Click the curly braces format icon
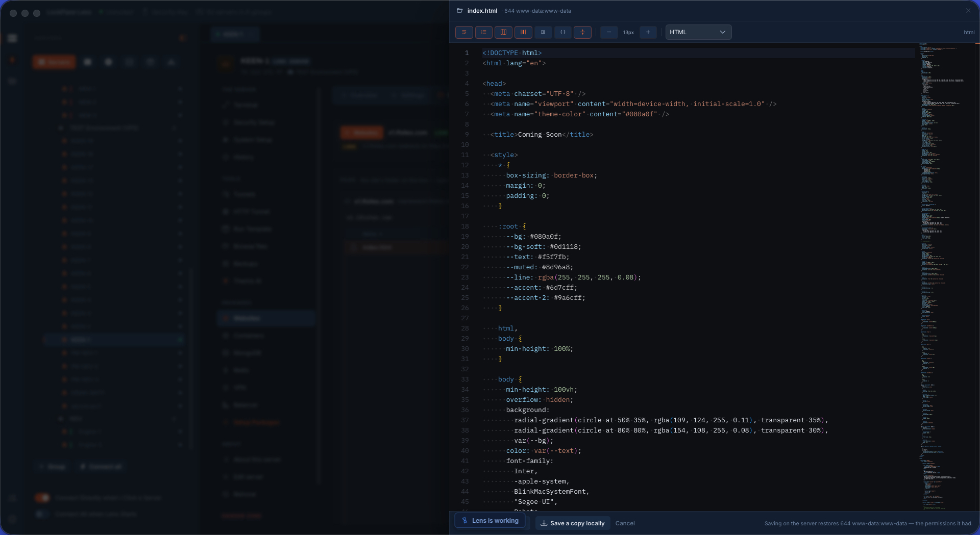This screenshot has width=980, height=535. click(563, 32)
